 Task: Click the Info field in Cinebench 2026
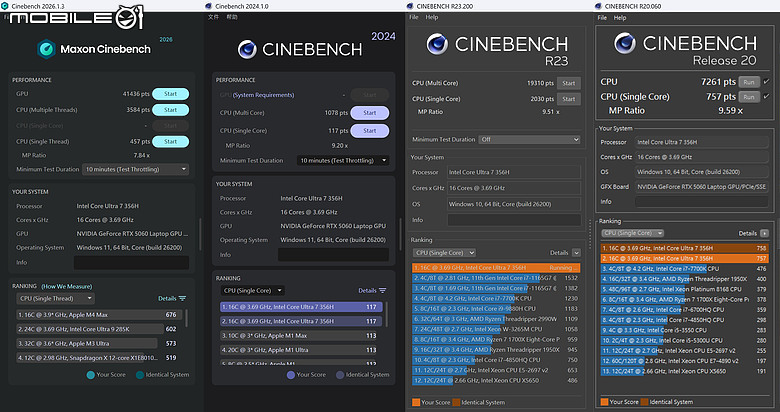131,262
